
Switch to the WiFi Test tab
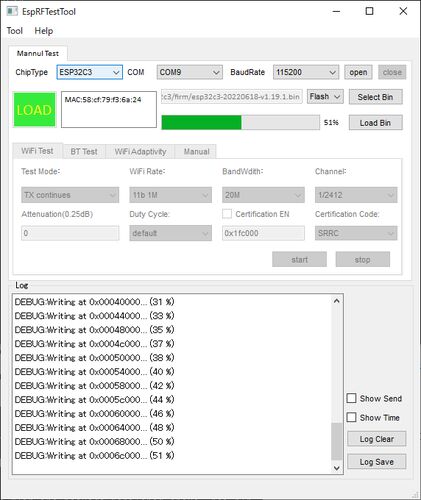pyautogui.click(x=37, y=151)
